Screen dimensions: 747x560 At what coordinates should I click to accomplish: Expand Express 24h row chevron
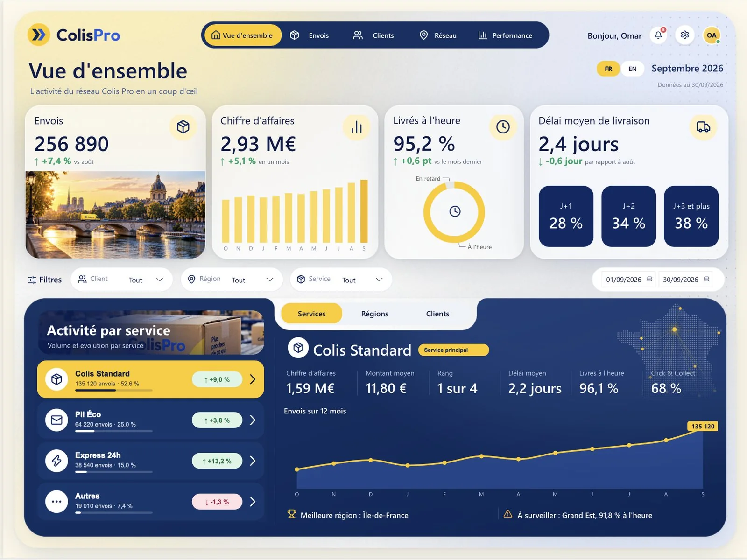(x=253, y=461)
